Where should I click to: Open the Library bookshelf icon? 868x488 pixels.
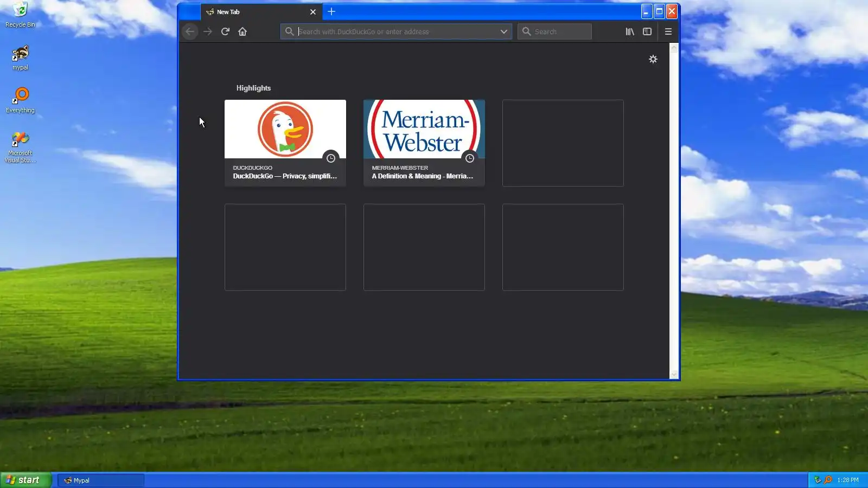[x=630, y=31]
